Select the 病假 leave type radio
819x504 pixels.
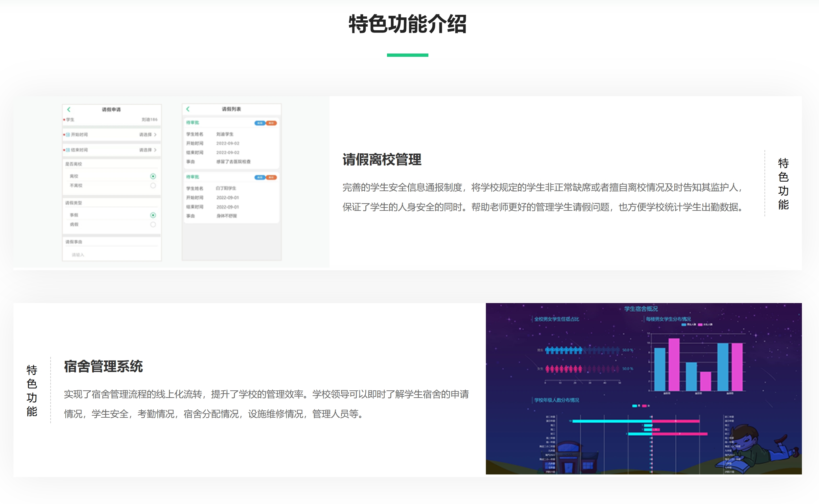(x=153, y=224)
